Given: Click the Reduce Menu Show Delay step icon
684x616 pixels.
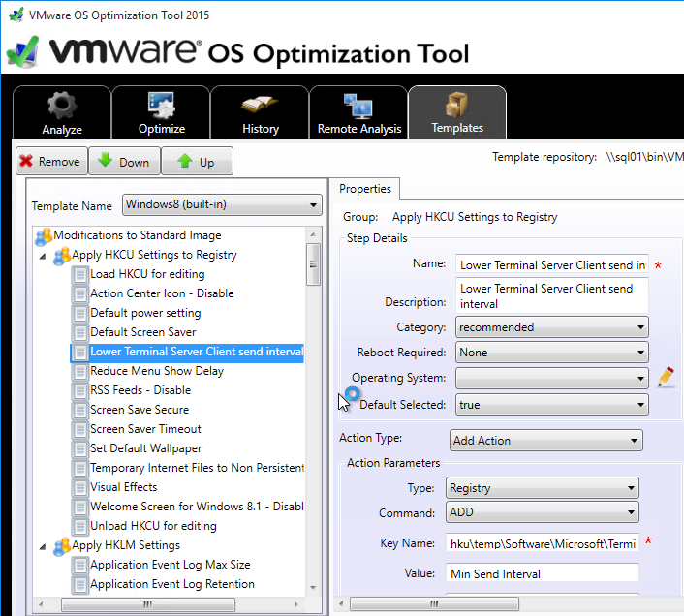Looking at the screenshot, I should pyautogui.click(x=79, y=372).
